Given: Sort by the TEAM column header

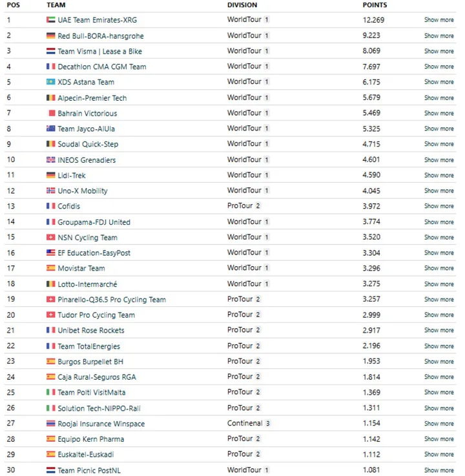Looking at the screenshot, I should click(x=56, y=5).
